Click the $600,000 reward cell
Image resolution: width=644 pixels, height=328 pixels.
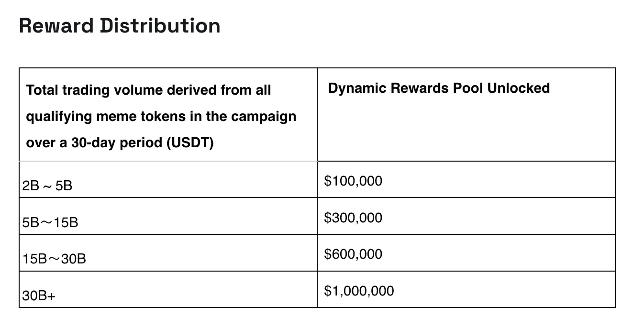(x=466, y=252)
